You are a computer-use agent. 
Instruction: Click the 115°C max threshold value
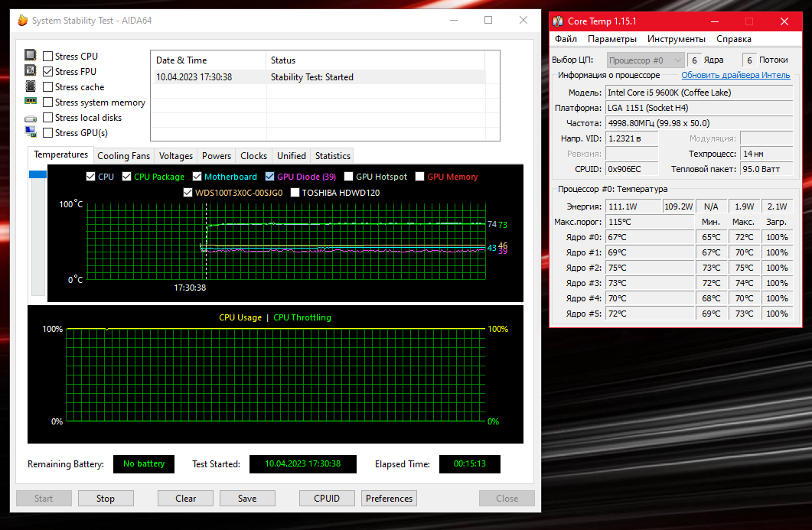point(650,222)
